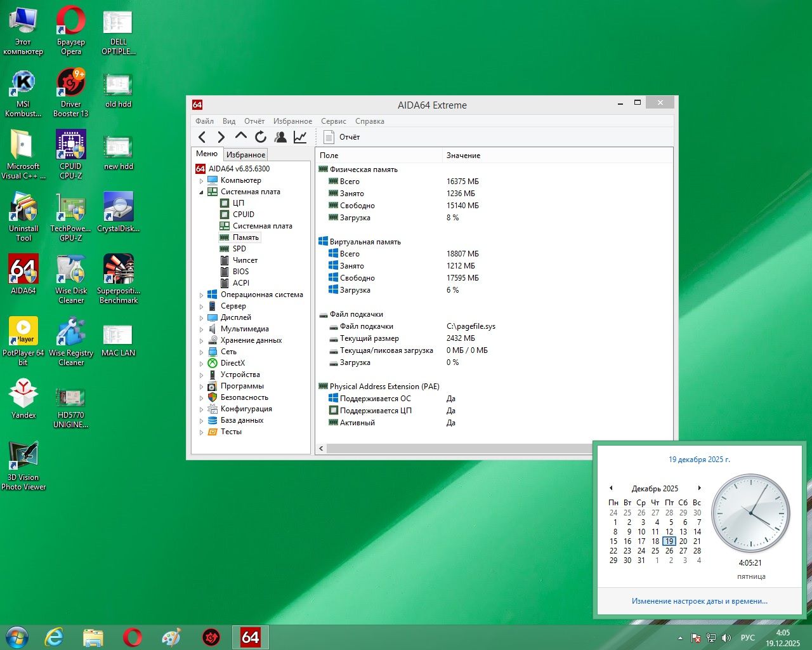Click the Декабрь 2025 calendar header
Image resolution: width=812 pixels, height=650 pixels.
coord(655,489)
